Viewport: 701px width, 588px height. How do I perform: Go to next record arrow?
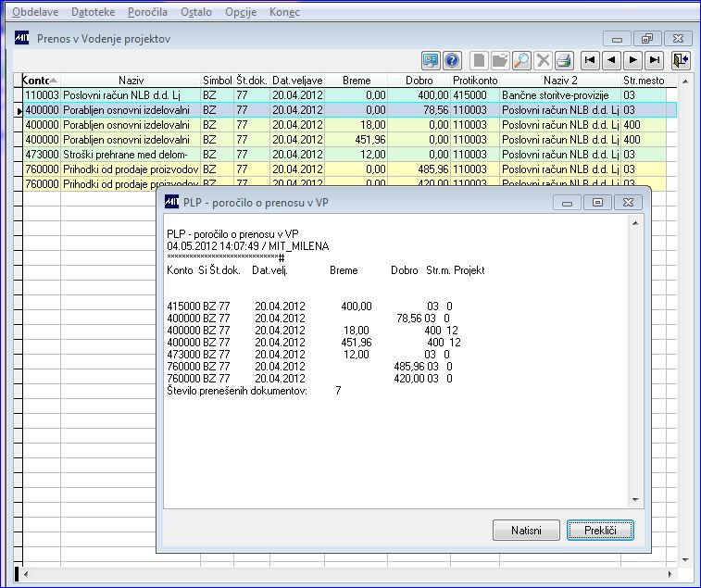[x=633, y=61]
